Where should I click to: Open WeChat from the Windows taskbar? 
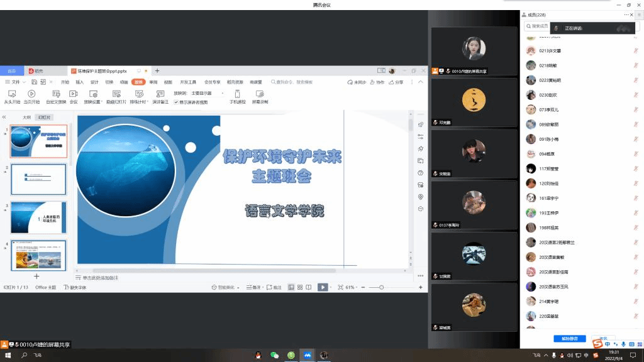(x=274, y=355)
